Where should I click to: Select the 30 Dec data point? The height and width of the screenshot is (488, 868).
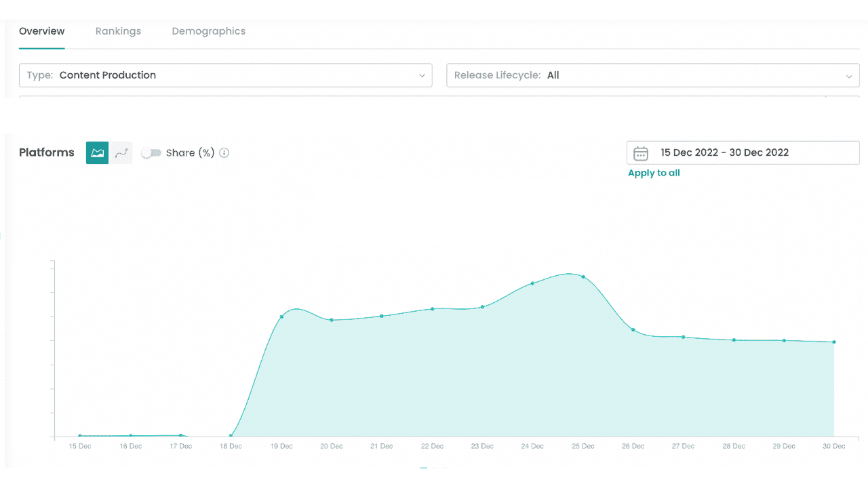click(834, 342)
